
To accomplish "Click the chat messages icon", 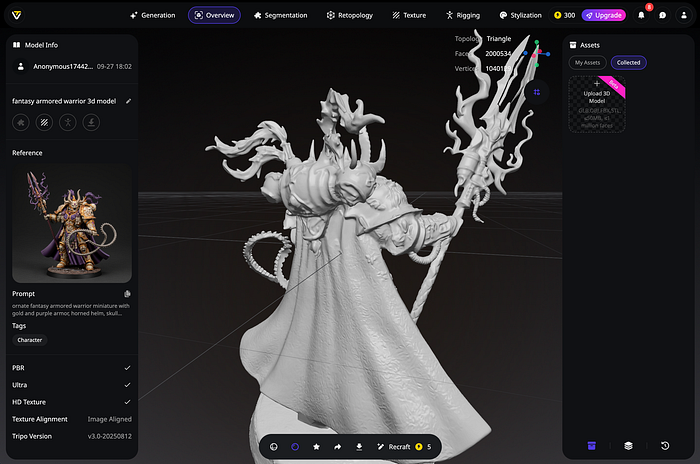I will [662, 16].
